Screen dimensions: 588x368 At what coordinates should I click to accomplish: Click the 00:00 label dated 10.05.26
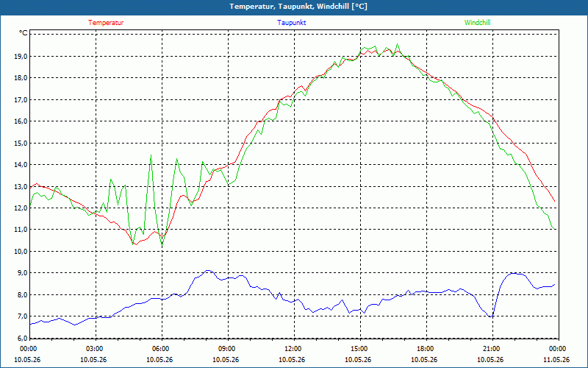pyautogui.click(x=28, y=349)
